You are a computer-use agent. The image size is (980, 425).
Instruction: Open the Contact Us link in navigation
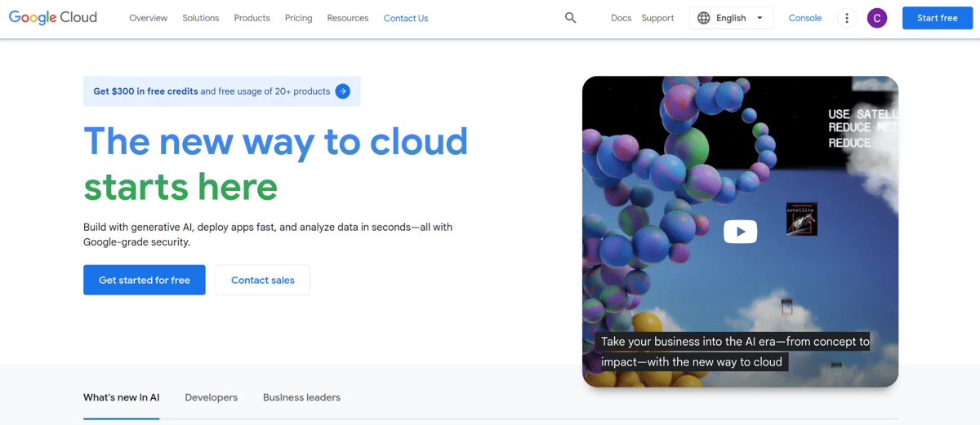(x=406, y=18)
